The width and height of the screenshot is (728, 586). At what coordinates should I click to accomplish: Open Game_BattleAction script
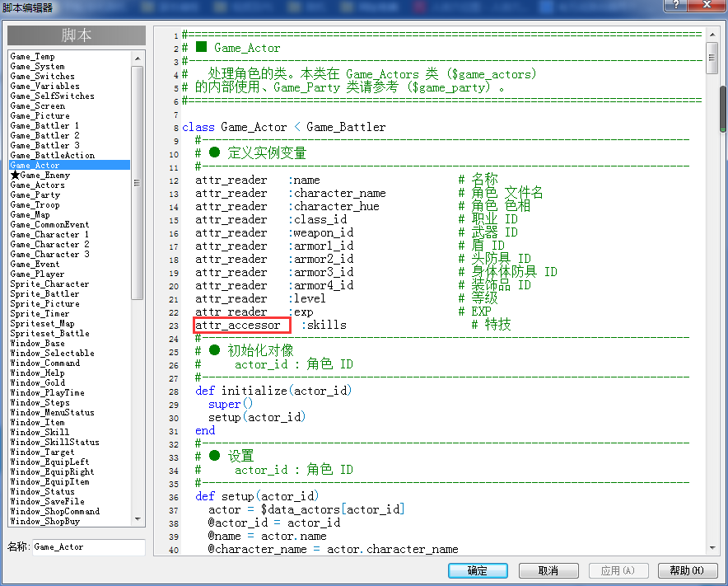[x=53, y=155]
